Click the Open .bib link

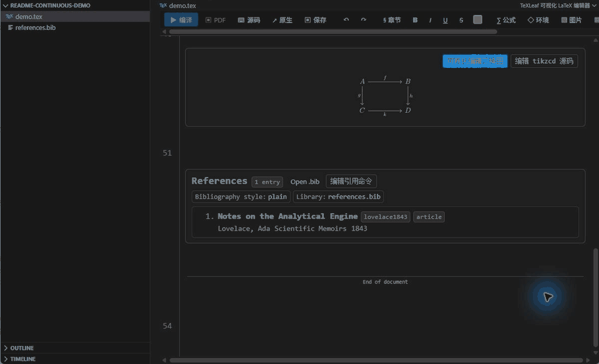(x=305, y=181)
